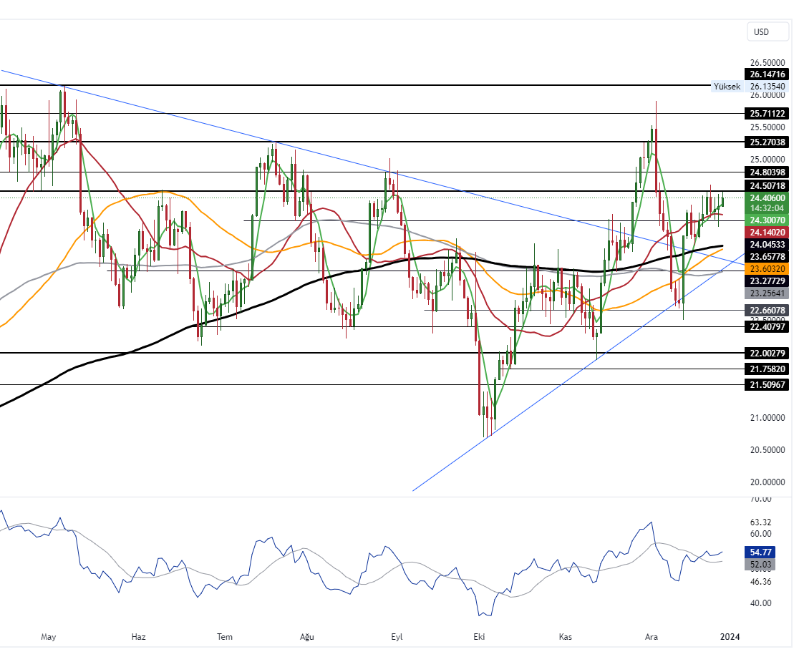Click the green moving average label 24.30070

point(766,220)
